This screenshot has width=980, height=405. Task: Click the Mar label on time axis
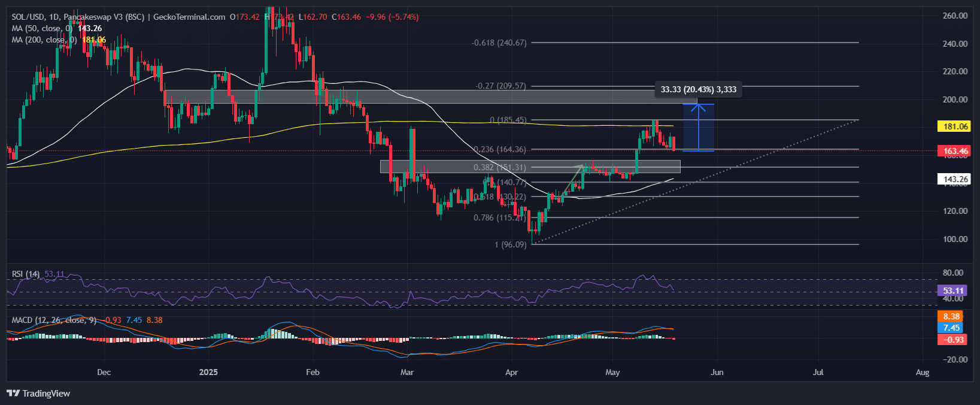407,372
